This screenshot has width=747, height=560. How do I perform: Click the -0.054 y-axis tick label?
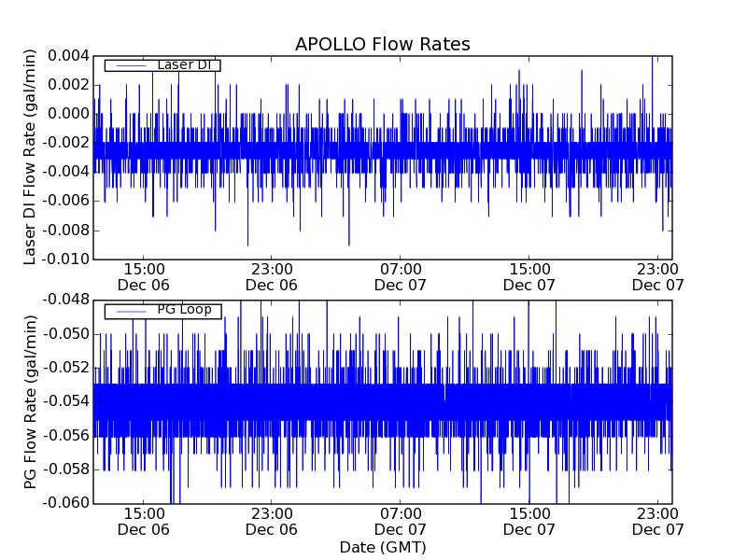tap(65, 402)
